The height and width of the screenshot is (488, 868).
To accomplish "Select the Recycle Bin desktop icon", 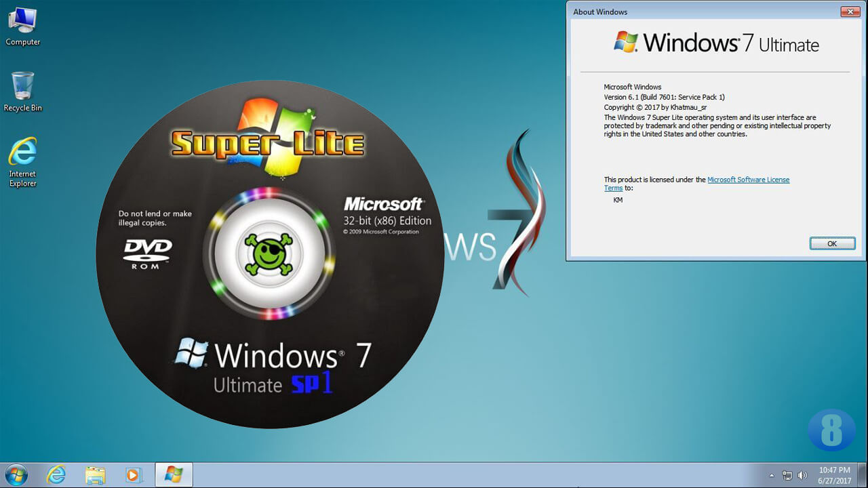I will click(22, 91).
